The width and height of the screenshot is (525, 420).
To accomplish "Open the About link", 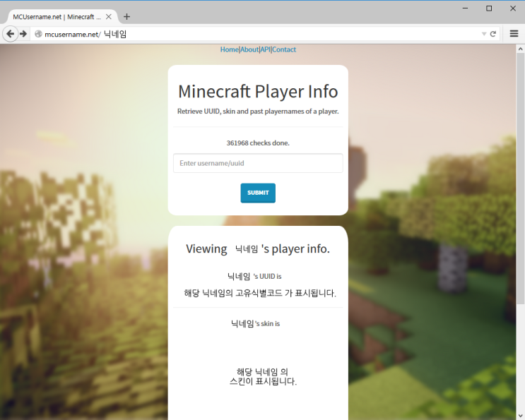I will point(249,49).
